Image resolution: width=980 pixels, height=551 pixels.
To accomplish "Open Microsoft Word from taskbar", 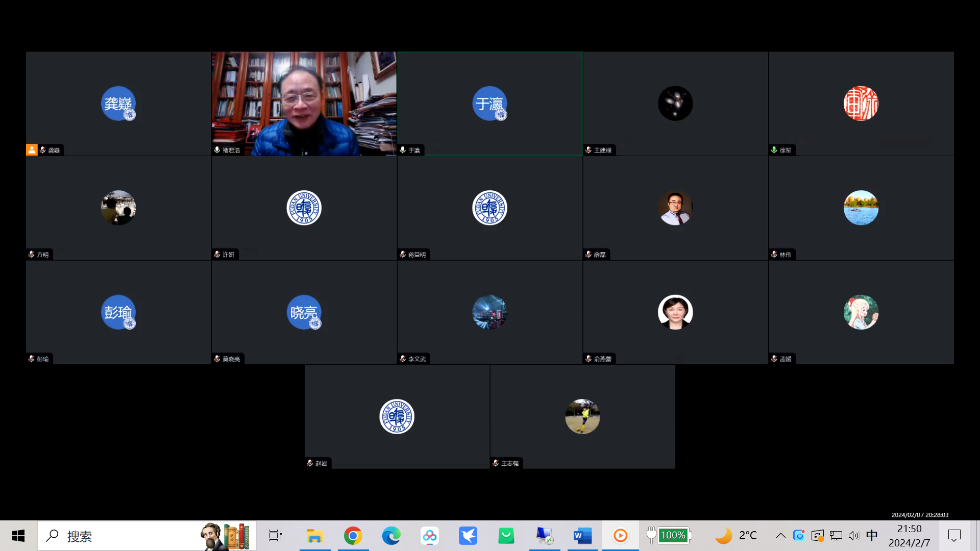I will [582, 536].
